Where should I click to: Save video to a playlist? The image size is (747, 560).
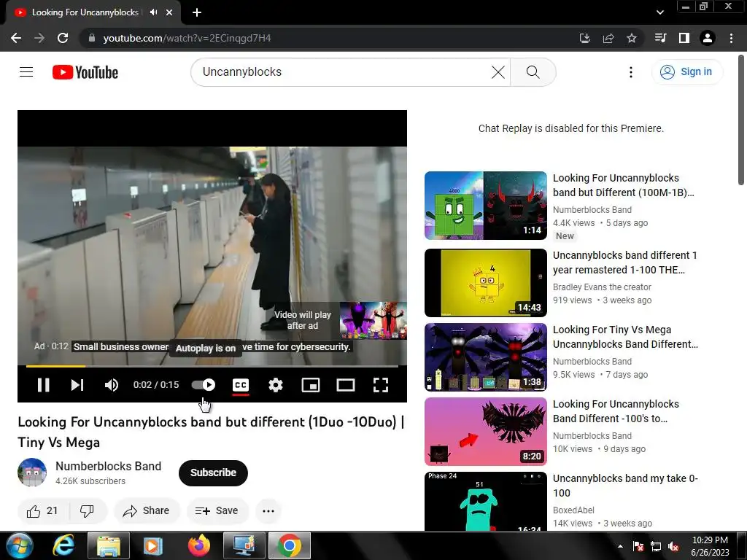(x=217, y=511)
